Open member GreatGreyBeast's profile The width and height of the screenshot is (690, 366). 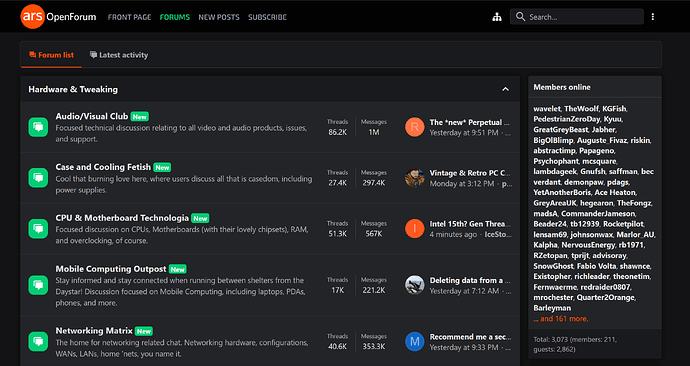click(561, 130)
